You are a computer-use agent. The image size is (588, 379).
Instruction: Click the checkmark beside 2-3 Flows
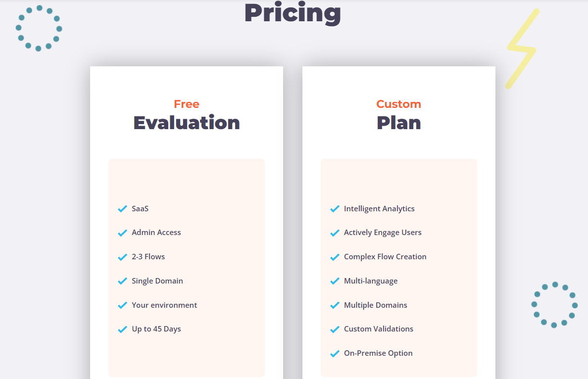pos(123,257)
